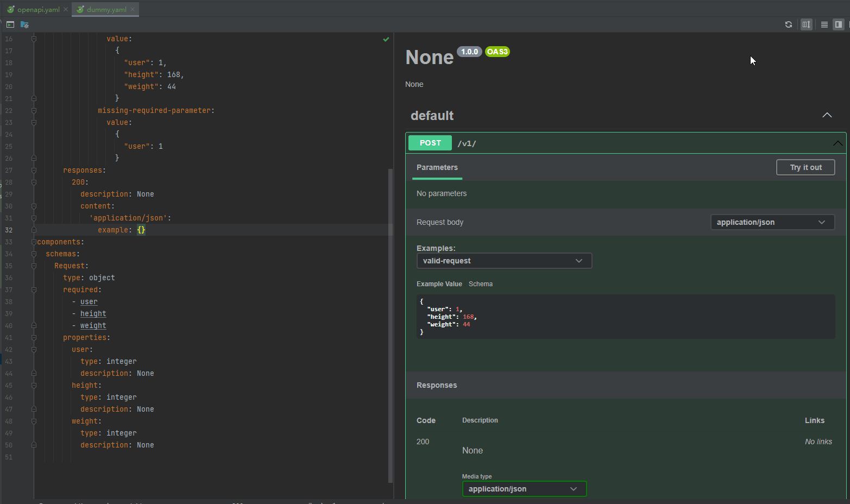This screenshot has width=850, height=504.
Task: Fold the weight property at line 48
Action: [x=34, y=421]
